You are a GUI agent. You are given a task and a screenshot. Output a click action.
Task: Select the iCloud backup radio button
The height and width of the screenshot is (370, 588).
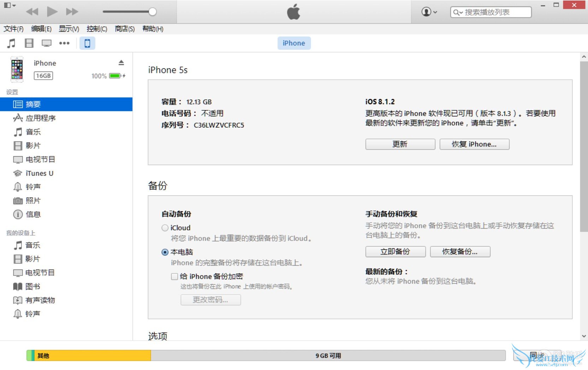click(x=165, y=228)
